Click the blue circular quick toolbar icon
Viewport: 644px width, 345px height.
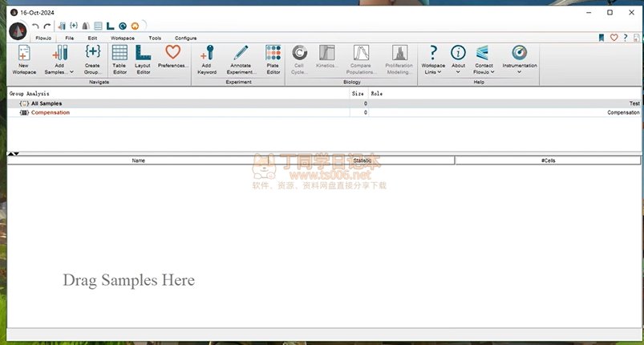123,26
